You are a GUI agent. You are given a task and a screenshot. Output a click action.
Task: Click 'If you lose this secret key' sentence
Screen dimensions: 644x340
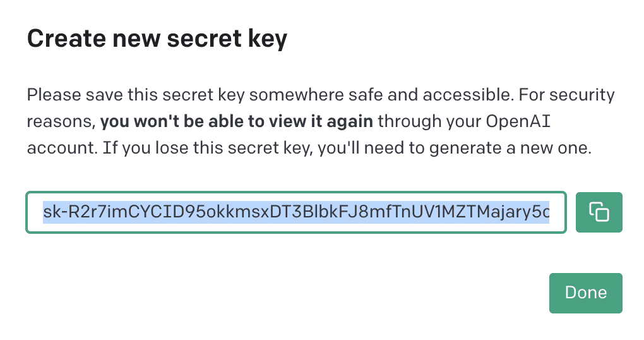(208, 148)
